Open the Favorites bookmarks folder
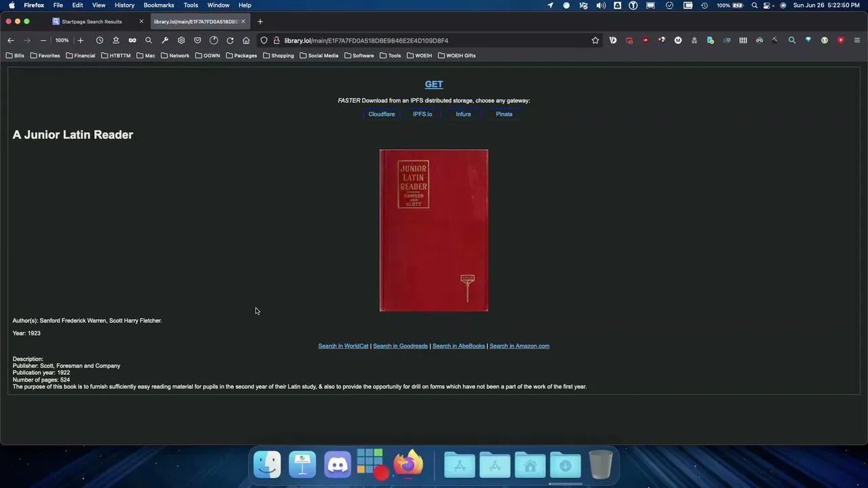Viewport: 868px width, 488px height. coord(45,56)
